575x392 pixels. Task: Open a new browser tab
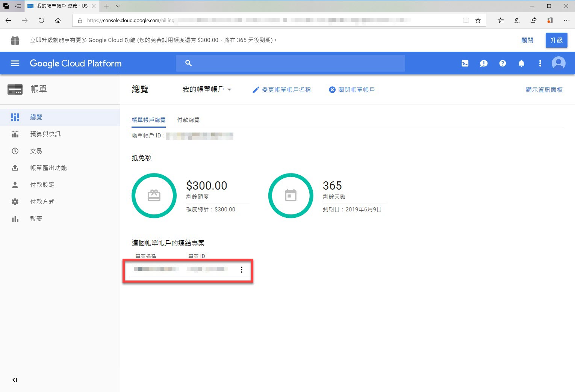(106, 6)
